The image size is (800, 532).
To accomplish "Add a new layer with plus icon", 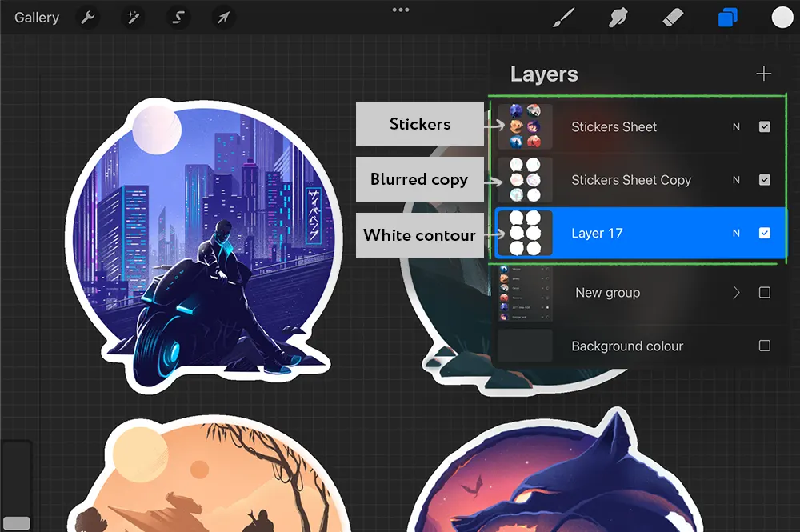I will (x=763, y=74).
